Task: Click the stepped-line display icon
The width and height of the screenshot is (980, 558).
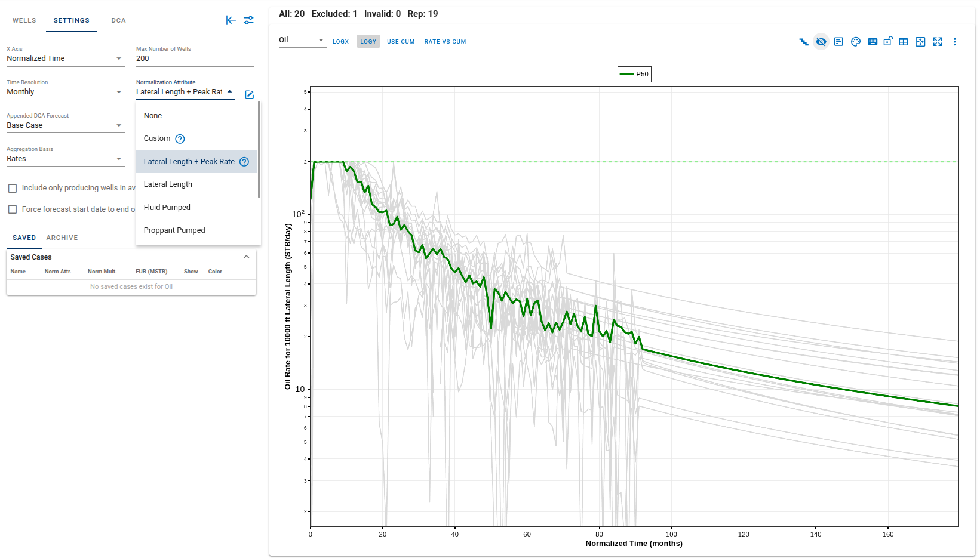Action: [803, 42]
